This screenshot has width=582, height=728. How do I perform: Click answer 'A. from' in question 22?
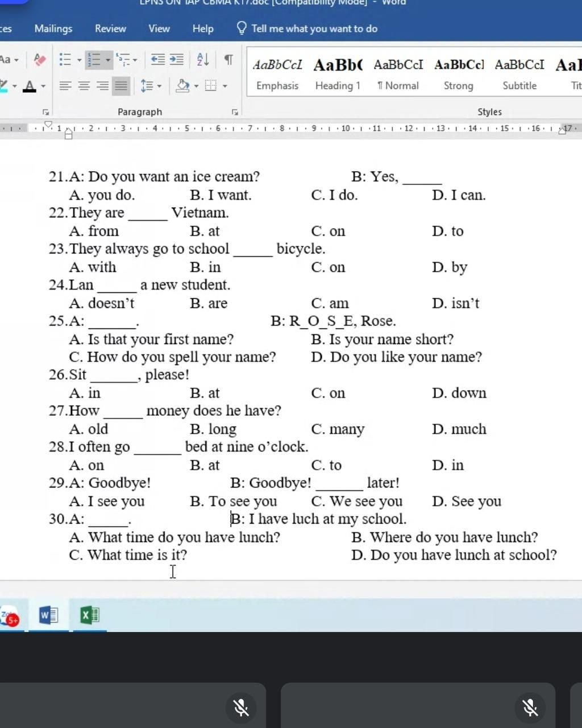94,231
